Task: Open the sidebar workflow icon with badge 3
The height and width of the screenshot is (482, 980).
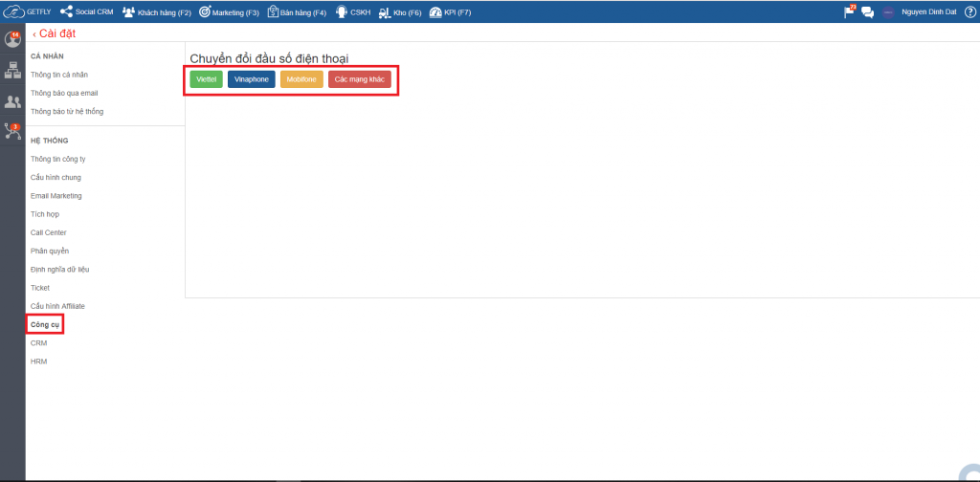Action: click(x=12, y=131)
